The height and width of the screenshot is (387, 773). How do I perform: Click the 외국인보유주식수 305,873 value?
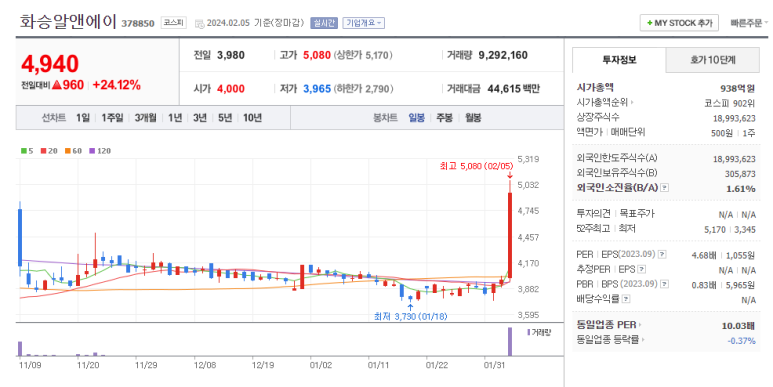(x=740, y=174)
